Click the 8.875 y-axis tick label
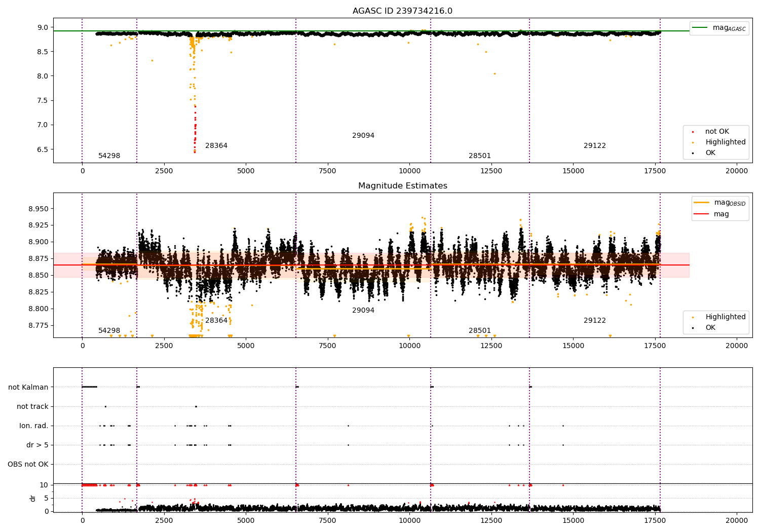Image resolution: width=760 pixels, height=532 pixels. [x=40, y=259]
